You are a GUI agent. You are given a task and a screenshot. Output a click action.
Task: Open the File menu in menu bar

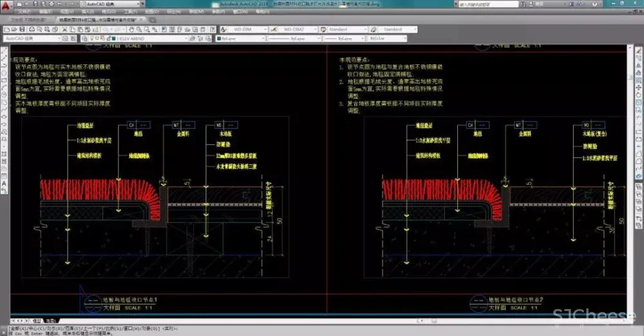click(x=23, y=12)
